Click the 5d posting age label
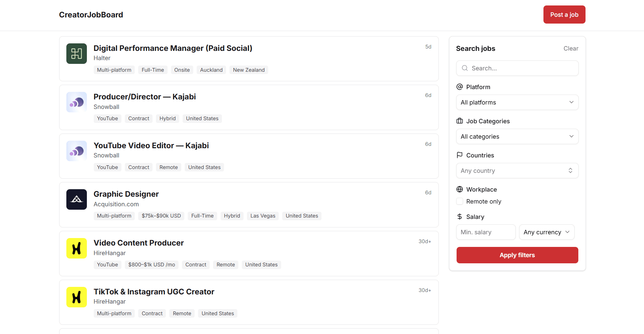644x334 pixels. (428, 47)
